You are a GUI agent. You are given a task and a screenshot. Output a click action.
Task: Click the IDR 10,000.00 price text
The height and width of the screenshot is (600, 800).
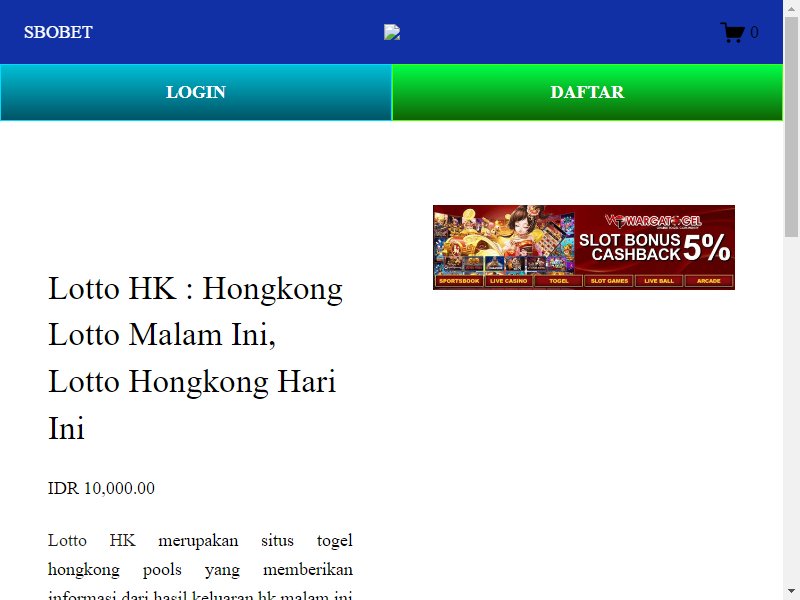(101, 488)
